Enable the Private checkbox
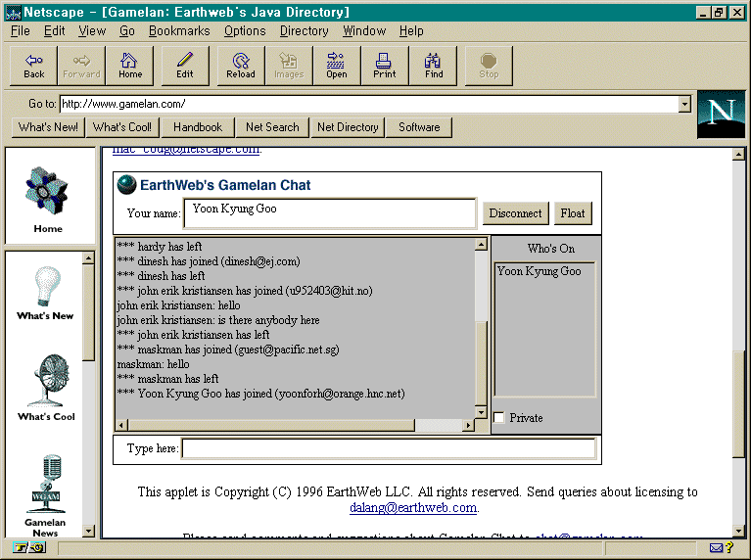The width and height of the screenshot is (751, 560). (499, 417)
